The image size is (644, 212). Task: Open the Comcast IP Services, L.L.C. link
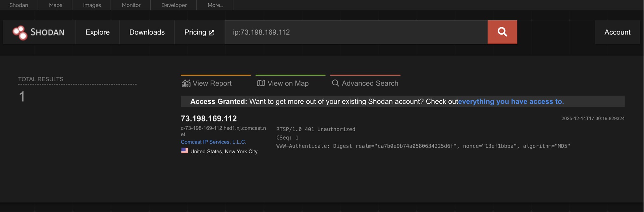point(213,142)
